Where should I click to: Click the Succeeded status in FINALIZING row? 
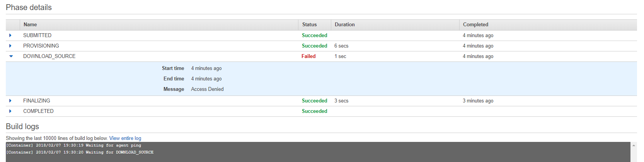(x=314, y=101)
